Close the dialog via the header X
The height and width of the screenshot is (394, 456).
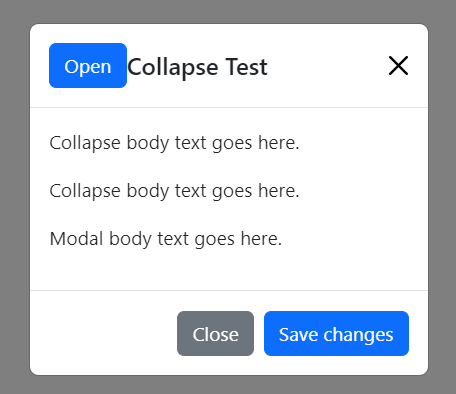[398, 66]
